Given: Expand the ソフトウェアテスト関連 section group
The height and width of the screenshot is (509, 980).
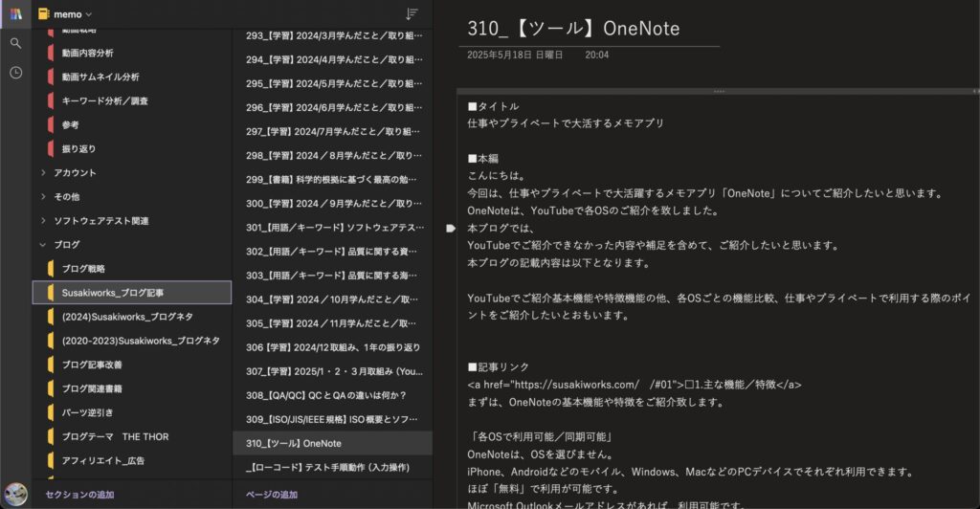Looking at the screenshot, I should [43, 220].
